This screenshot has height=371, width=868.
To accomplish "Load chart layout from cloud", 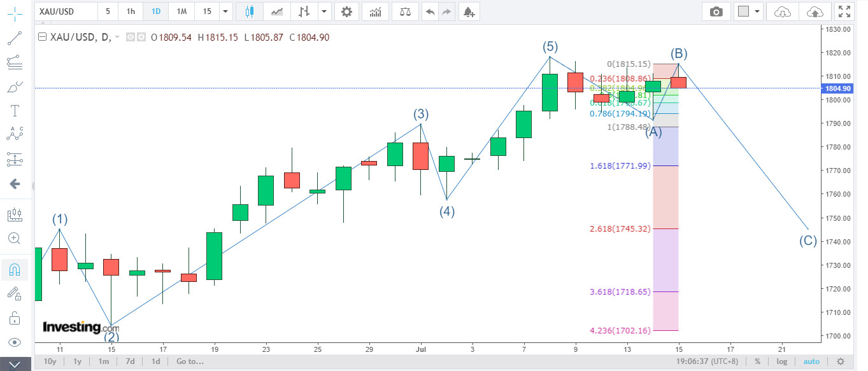I will 783,11.
